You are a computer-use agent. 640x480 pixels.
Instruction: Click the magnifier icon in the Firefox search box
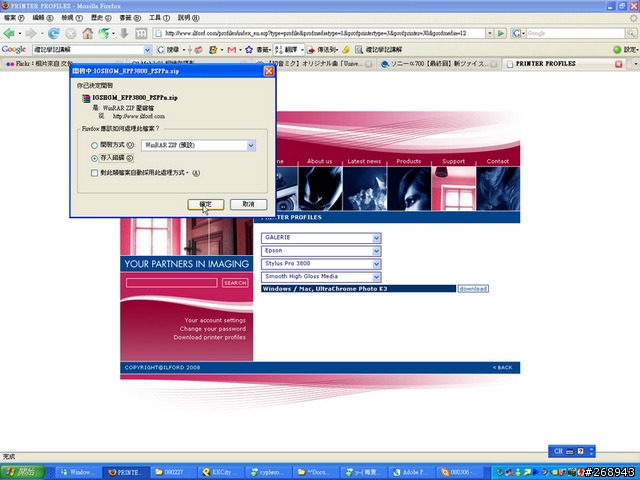[x=631, y=33]
